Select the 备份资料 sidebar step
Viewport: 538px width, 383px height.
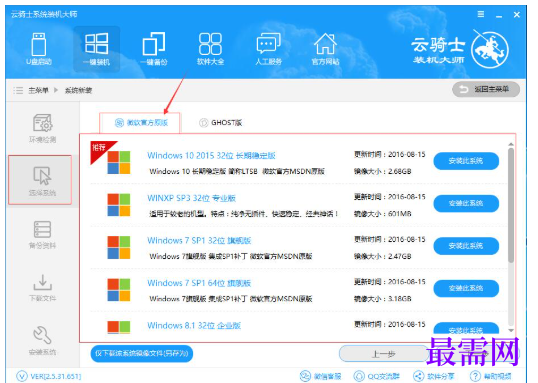point(42,235)
